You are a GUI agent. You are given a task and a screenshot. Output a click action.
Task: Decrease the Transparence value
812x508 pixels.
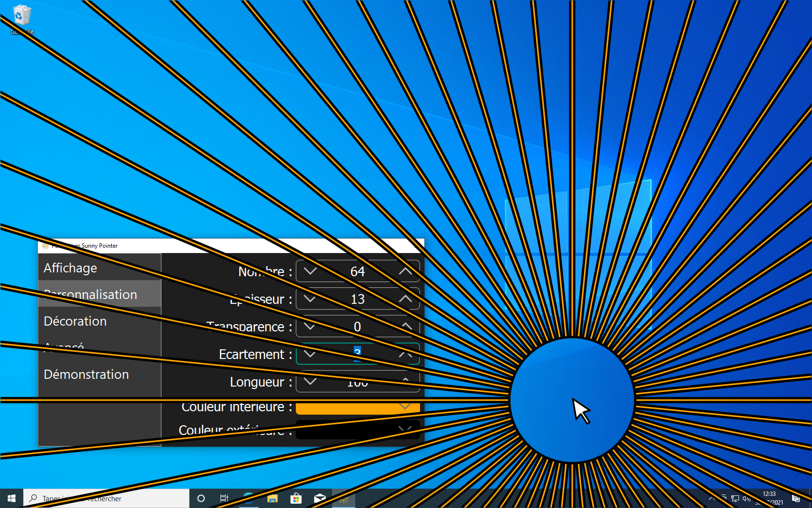(x=310, y=327)
